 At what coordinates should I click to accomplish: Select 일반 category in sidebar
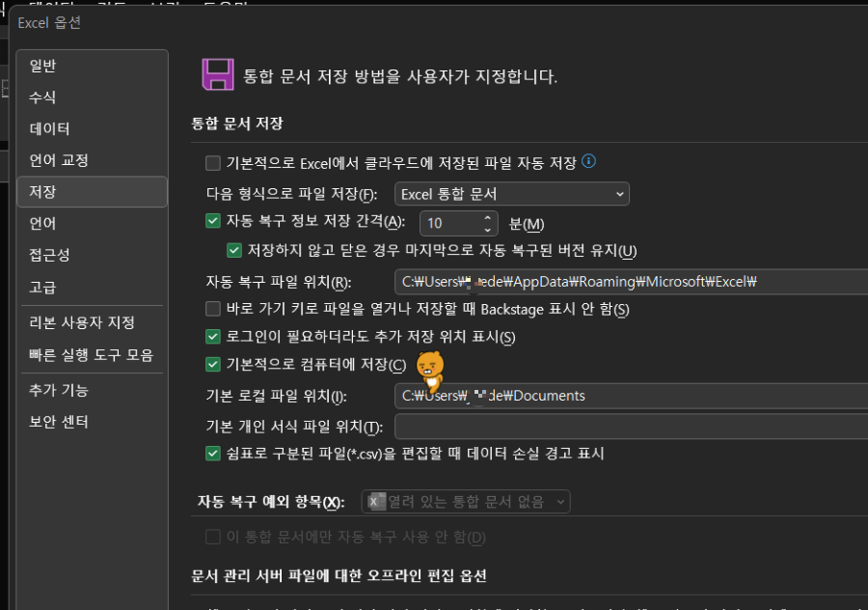93,66
